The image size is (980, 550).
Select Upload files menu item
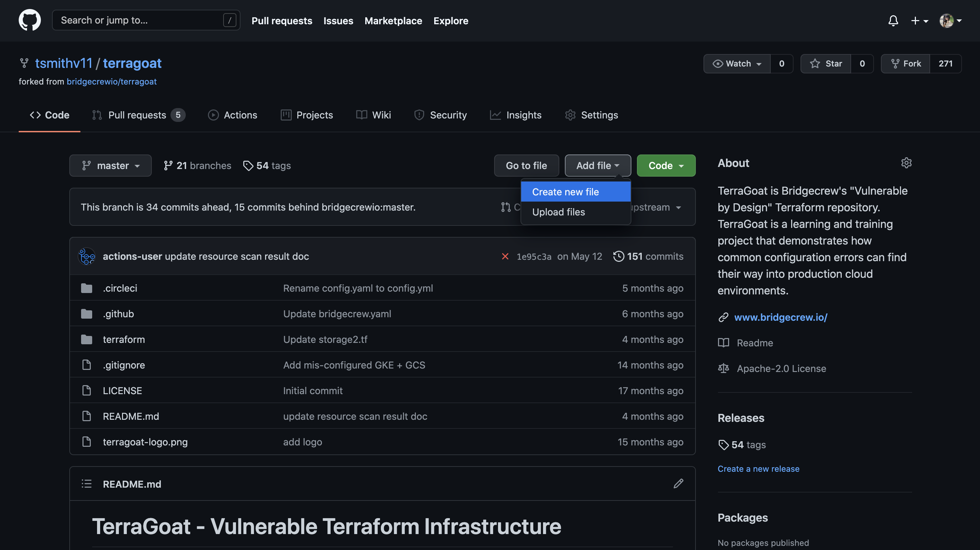pyautogui.click(x=576, y=212)
